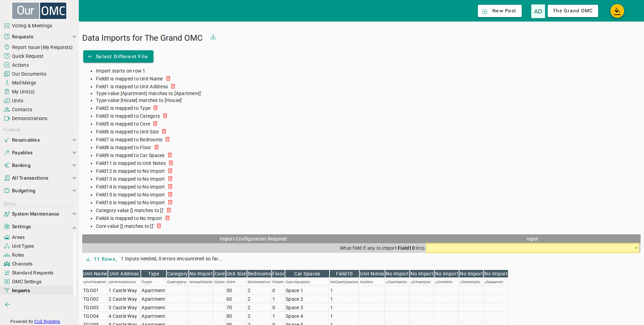644x325 pixels.
Task: Delete the Field12 No Import mapping
Action: 170,171
